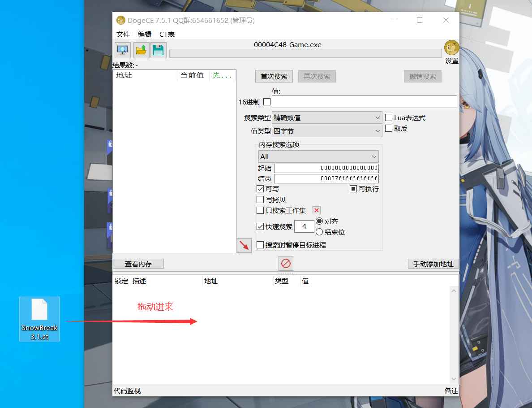Disable the 可写 writable memory checkbox
The width and height of the screenshot is (532, 408).
click(x=260, y=189)
